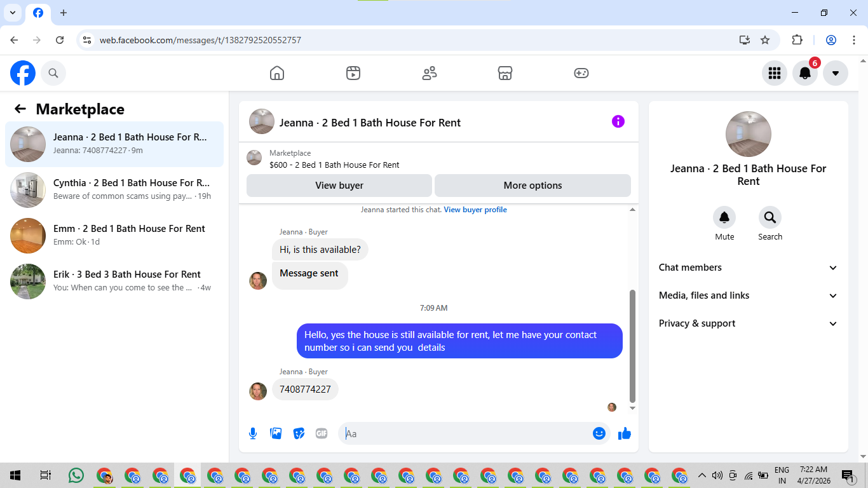The height and width of the screenshot is (488, 868).
Task: Bookmark this page with the star icon
Action: pyautogui.click(x=765, y=40)
